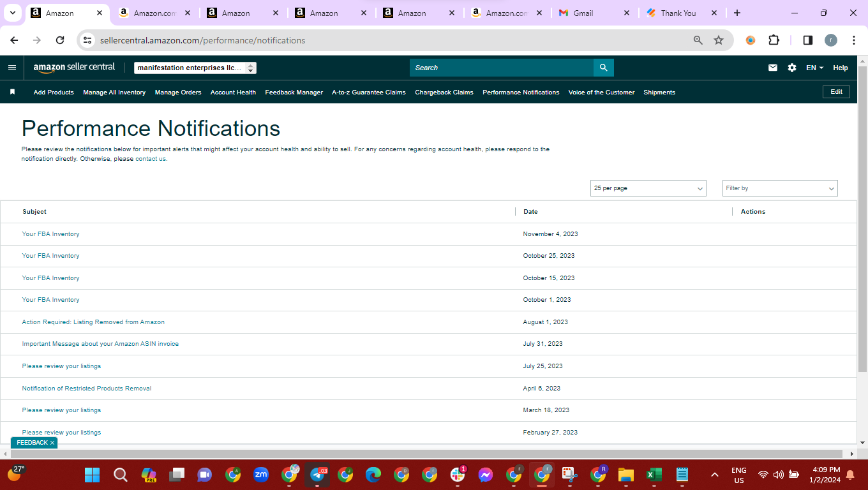
Task: Open the tab search chevron
Action: (12, 13)
